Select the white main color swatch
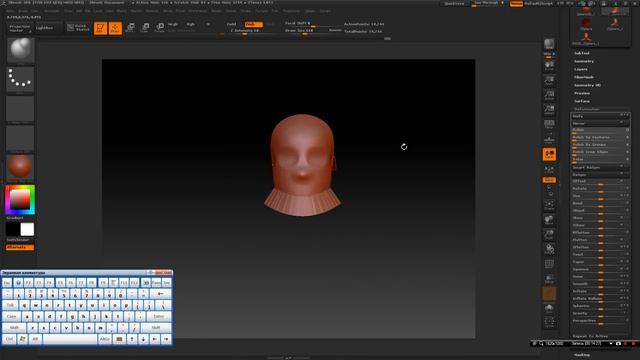The image size is (640, 360). coord(27,229)
